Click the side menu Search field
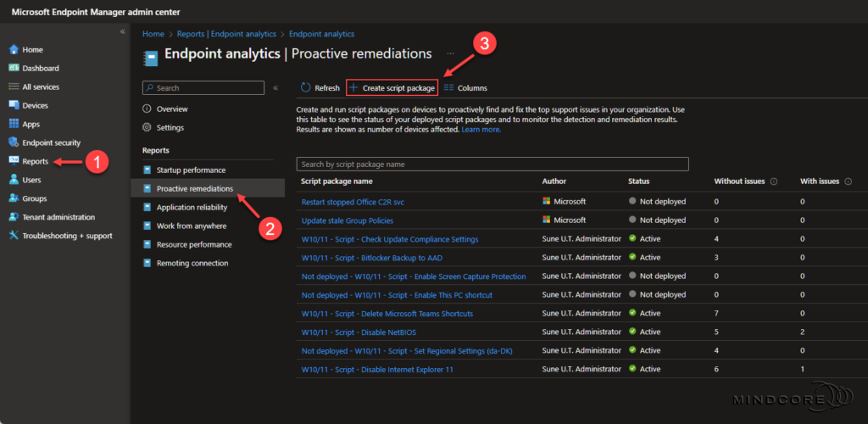The image size is (868, 424). 203,88
